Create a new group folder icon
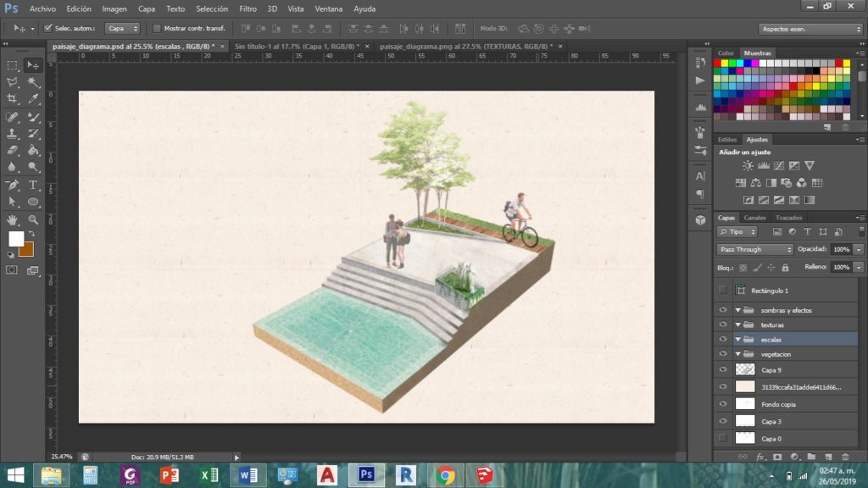The height and width of the screenshot is (488, 868). [x=811, y=457]
